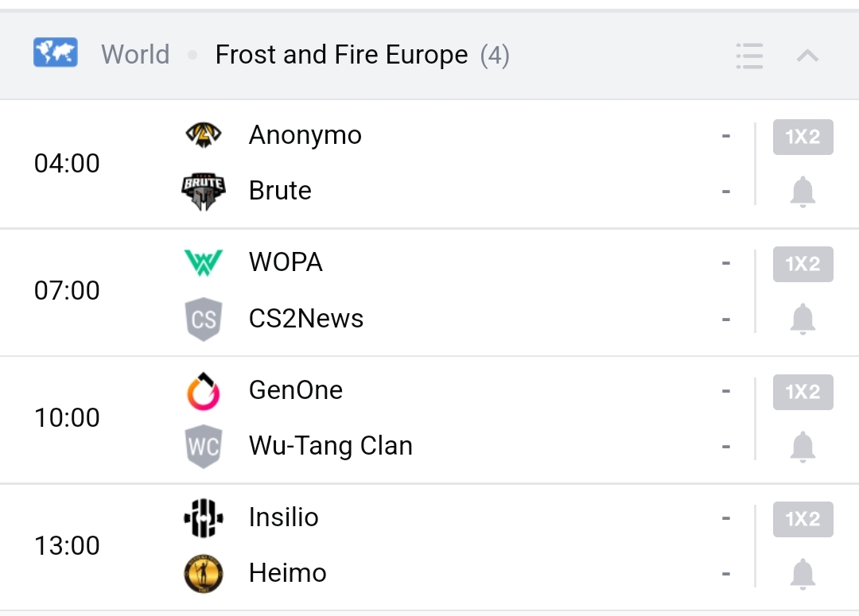This screenshot has height=616, width=859.
Task: Show 1X2 odds for GenOne match
Action: [x=803, y=392]
